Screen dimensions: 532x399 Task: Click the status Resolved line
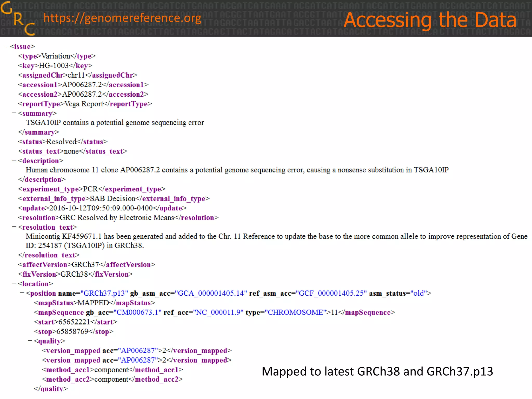pos(62,142)
